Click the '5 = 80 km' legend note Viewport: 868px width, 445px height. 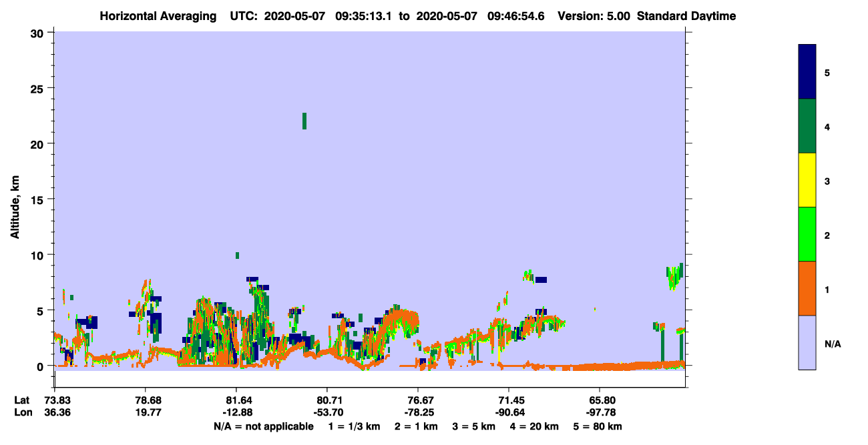(599, 426)
